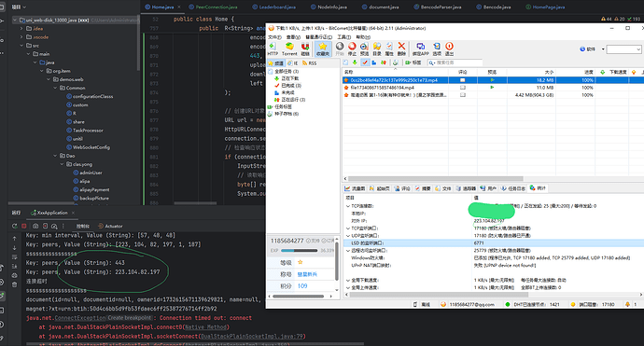Image resolution: width=644 pixels, height=346 pixels.
Task: Collapse the src folder in project tree
Action: [x=21, y=46]
